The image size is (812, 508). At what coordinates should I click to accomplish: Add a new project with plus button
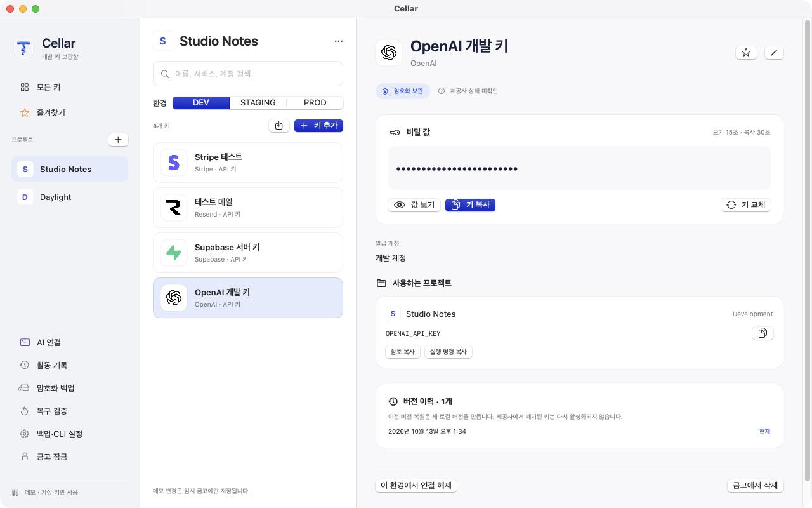click(x=118, y=139)
